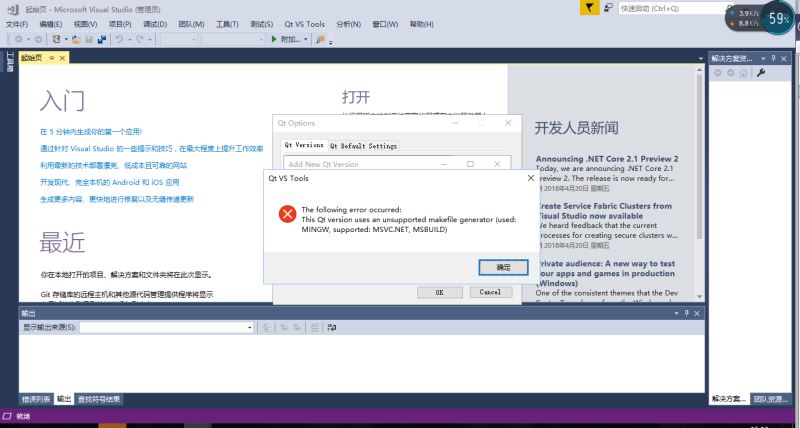The height and width of the screenshot is (428, 800).
Task: Click the redo toolbar icon
Action: [139, 39]
